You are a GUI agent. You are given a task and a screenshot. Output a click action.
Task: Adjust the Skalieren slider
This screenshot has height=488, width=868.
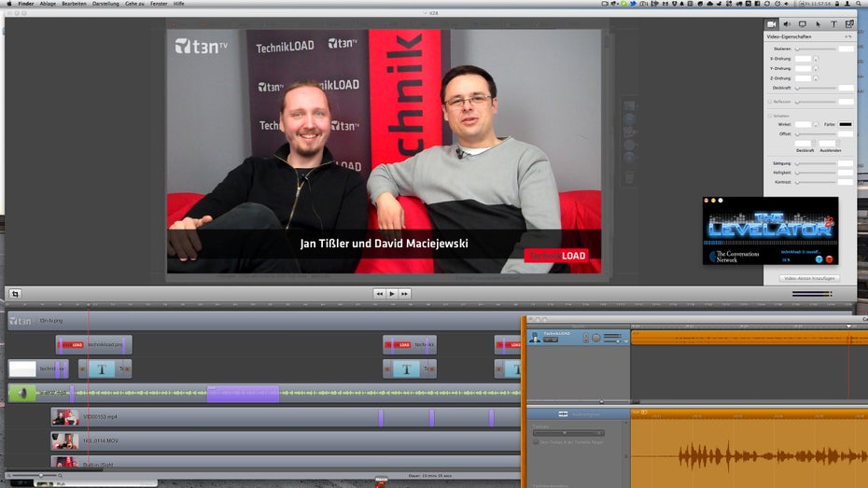pyautogui.click(x=816, y=49)
